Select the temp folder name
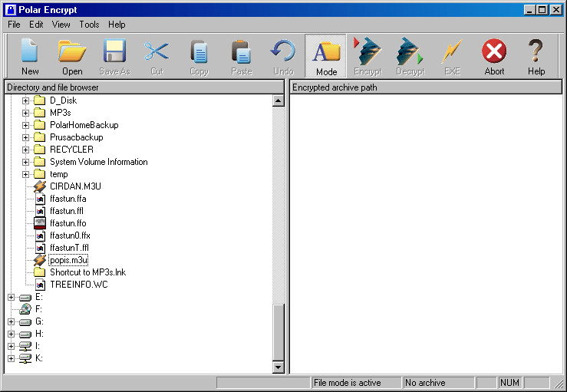The width and height of the screenshot is (567, 392). click(x=59, y=174)
